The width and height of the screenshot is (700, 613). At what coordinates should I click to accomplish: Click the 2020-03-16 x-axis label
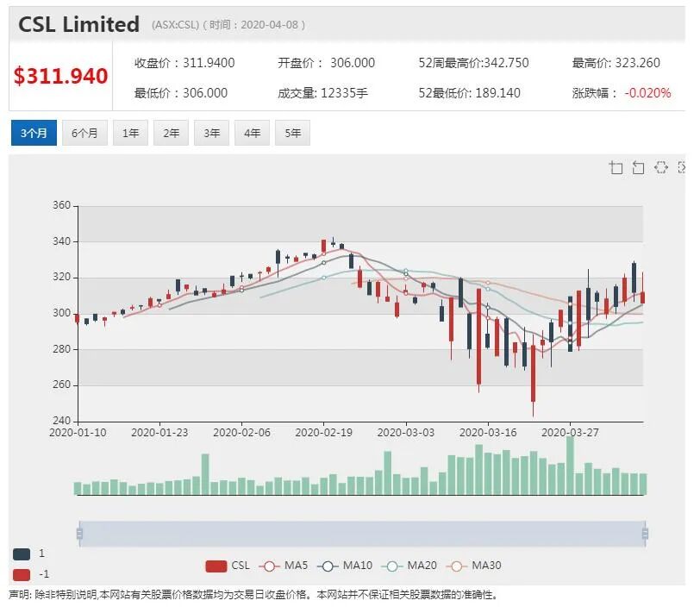coord(488,433)
